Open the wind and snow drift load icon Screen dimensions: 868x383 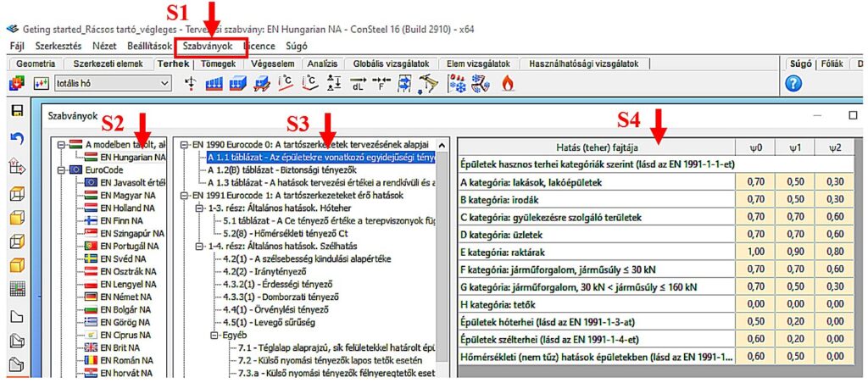[480, 84]
